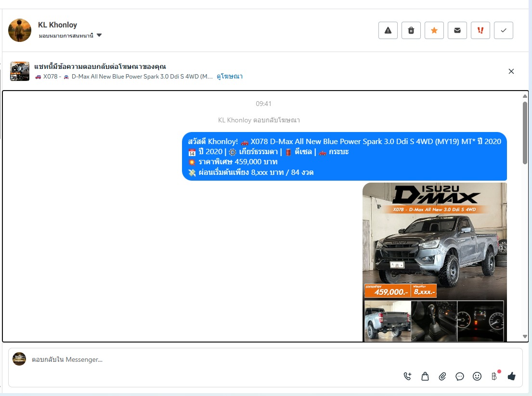532x396 pixels.
Task: Toggle the orange star follow-up marker
Action: click(x=434, y=30)
